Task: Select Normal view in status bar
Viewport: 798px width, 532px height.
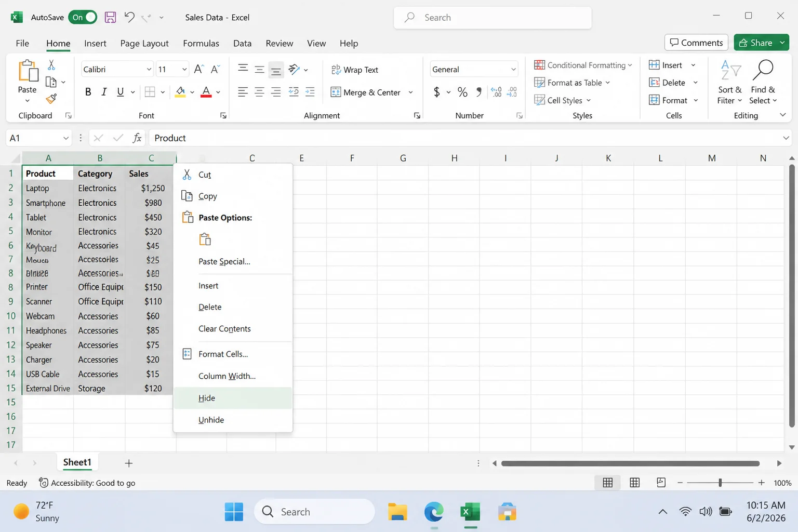Action: click(607, 483)
